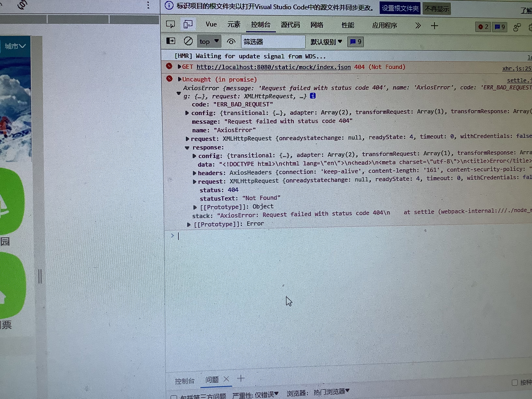Close the 问题 drawer tab

click(226, 379)
